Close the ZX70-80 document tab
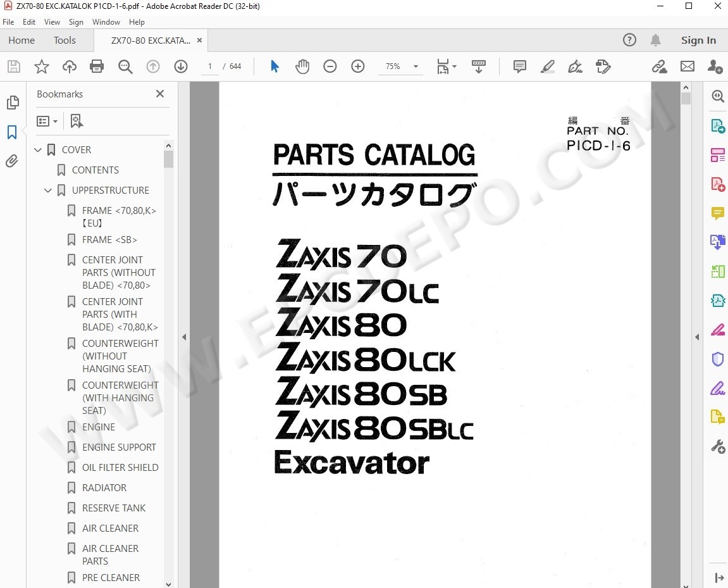Screen dimensions: 728x588 pos(200,41)
